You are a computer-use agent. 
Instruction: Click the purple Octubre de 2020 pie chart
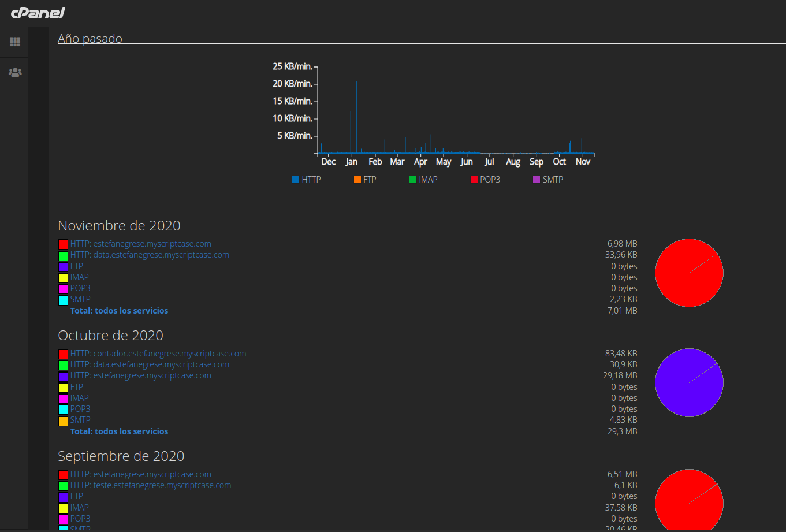(x=689, y=382)
